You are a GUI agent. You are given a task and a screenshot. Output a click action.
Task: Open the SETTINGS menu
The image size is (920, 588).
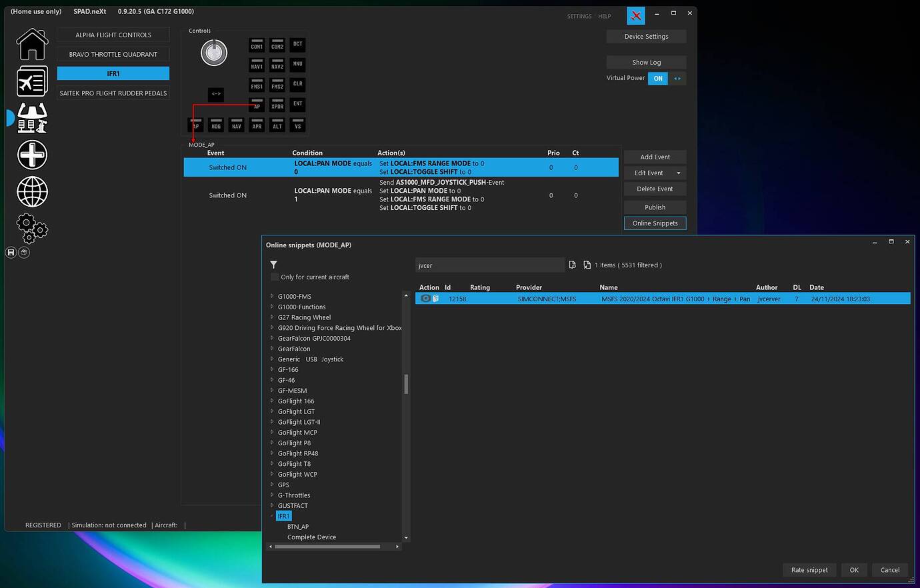(579, 16)
